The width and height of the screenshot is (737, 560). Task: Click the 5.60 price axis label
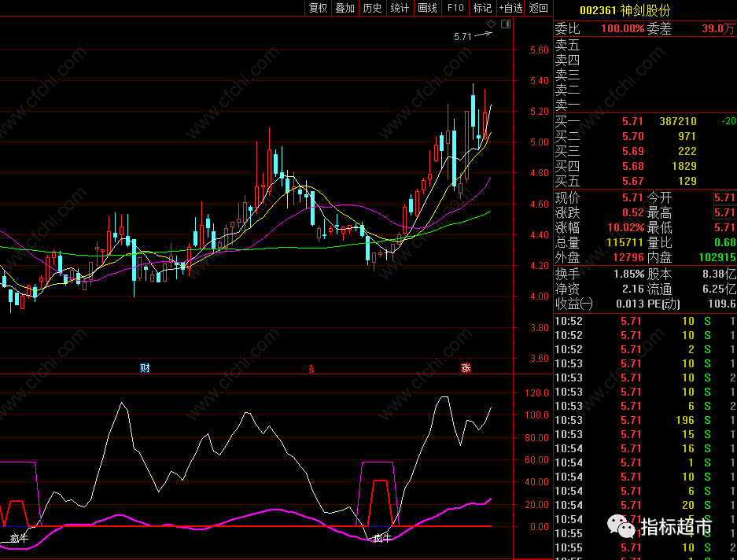[539, 50]
